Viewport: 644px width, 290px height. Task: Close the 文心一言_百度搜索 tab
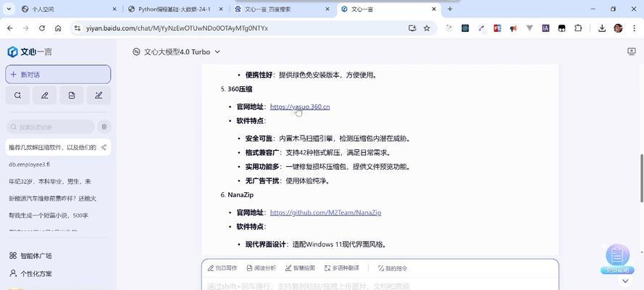click(x=327, y=9)
